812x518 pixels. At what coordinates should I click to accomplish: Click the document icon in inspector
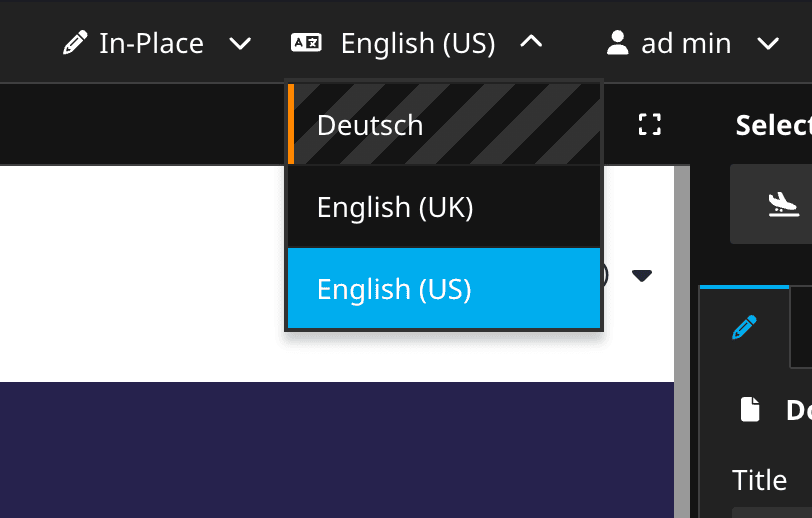[x=750, y=409]
